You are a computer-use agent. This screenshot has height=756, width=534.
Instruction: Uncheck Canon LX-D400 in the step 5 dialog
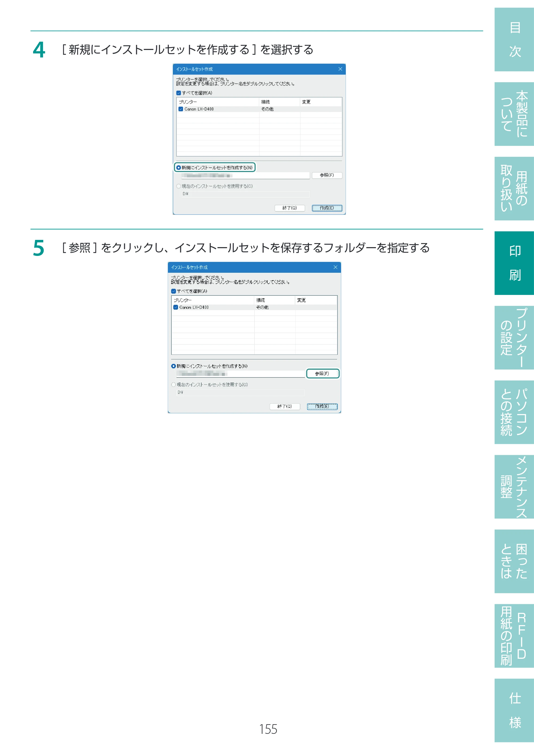tap(176, 307)
